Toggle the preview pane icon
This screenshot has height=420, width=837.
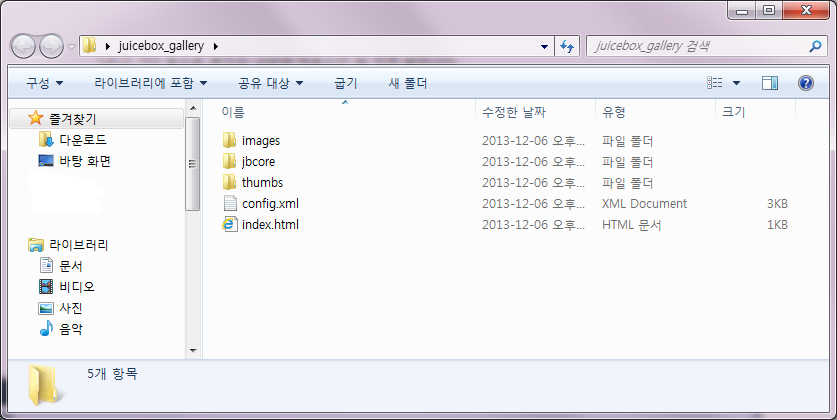769,83
